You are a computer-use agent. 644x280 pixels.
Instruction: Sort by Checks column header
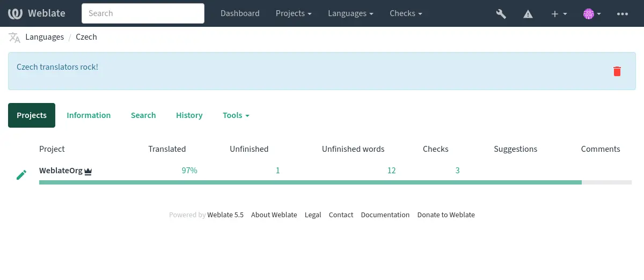[436, 149]
